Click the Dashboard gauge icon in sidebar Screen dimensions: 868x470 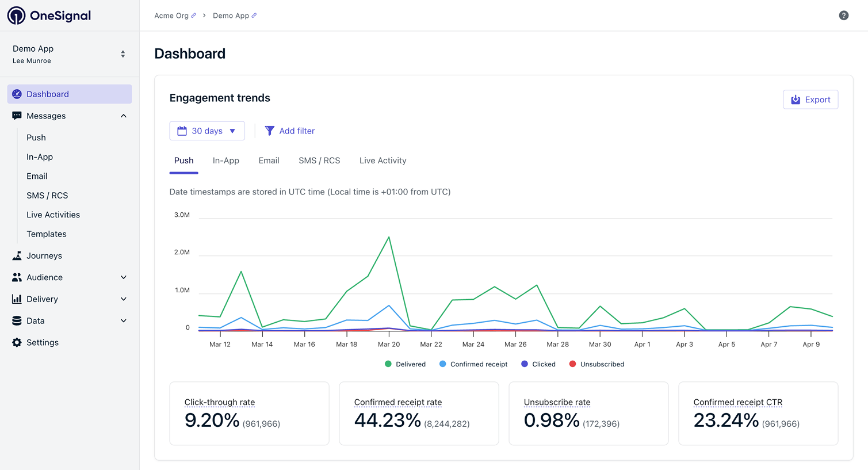(17, 94)
